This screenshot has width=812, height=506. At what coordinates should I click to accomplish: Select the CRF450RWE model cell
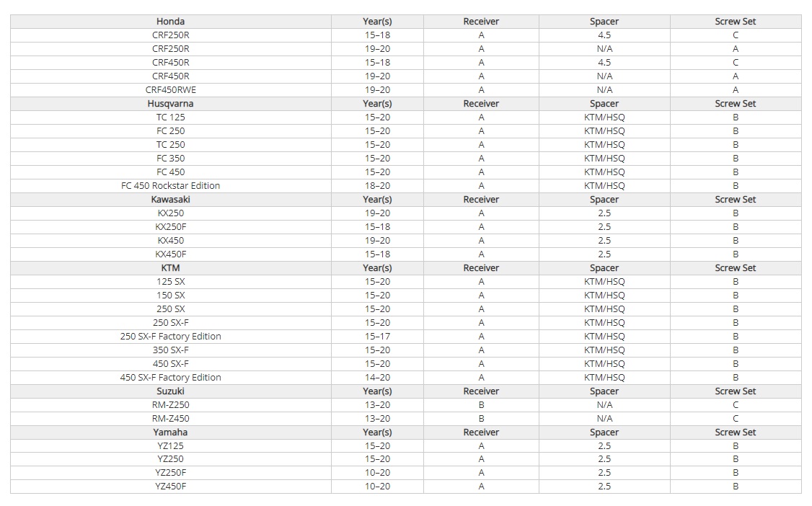tap(170, 89)
